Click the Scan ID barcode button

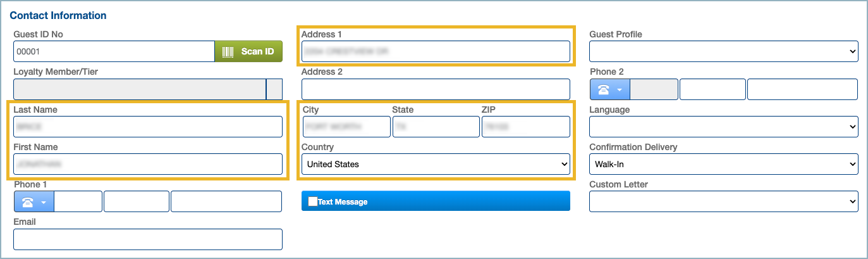pos(248,51)
